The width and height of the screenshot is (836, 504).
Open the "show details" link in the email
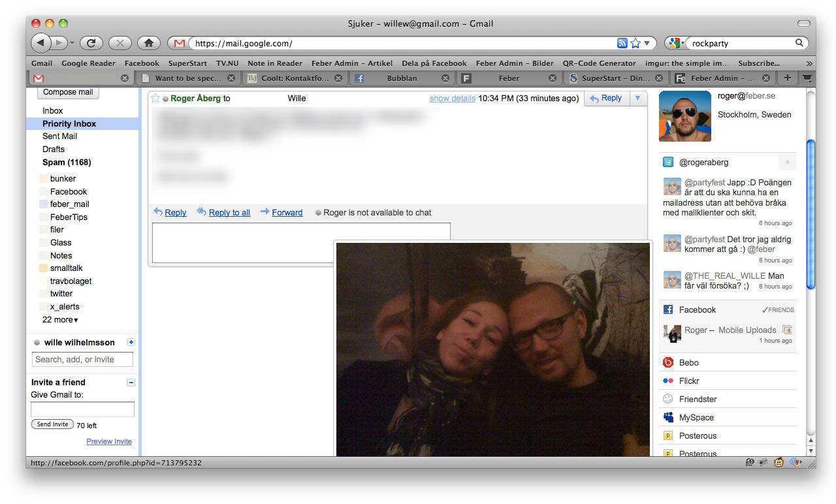pos(452,98)
